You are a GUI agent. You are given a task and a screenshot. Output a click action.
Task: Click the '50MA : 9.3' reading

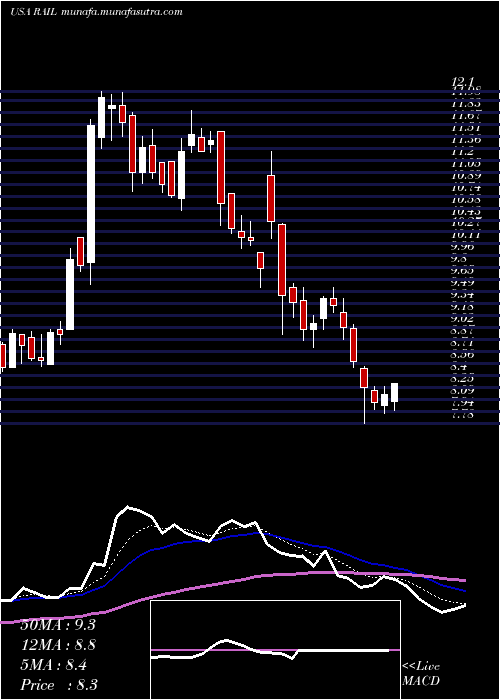point(58,625)
